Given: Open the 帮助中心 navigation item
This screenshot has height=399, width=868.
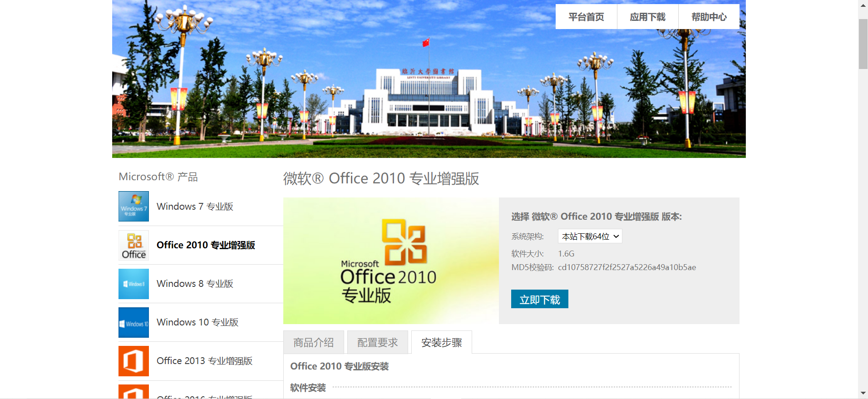Looking at the screenshot, I should coord(709,17).
